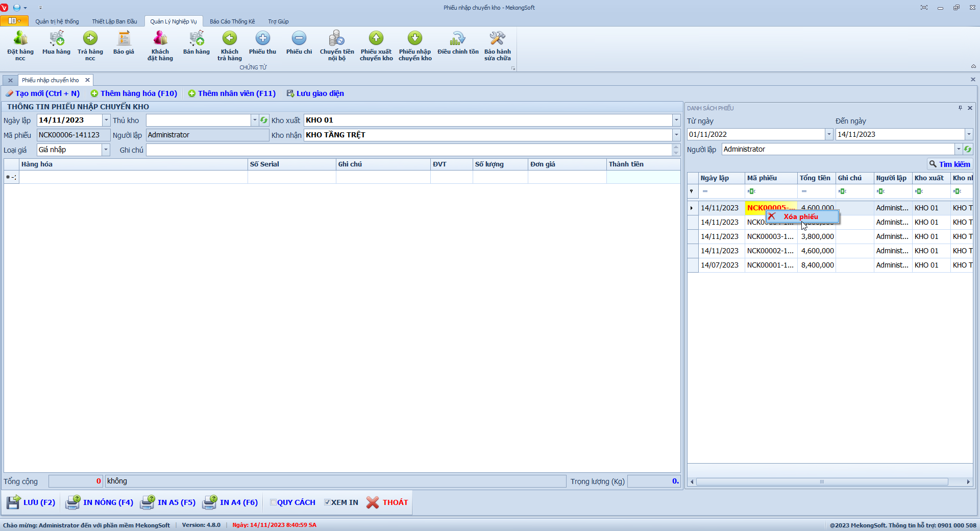Expand the Từ ngày date picker
Screen dimensions: 980x531
pyautogui.click(x=829, y=134)
